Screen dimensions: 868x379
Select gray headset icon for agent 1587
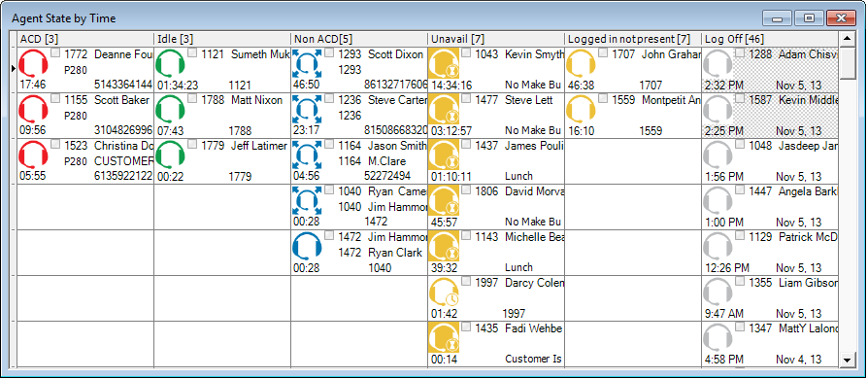coord(718,109)
